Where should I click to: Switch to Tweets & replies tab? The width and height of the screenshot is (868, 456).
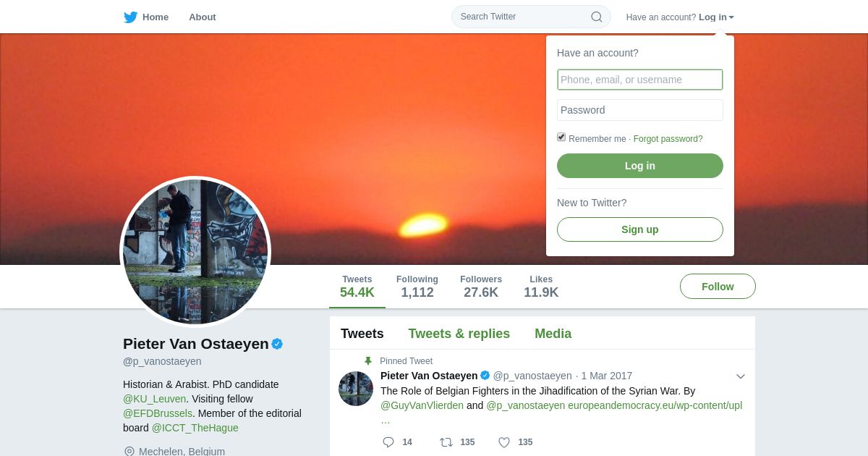(x=459, y=334)
